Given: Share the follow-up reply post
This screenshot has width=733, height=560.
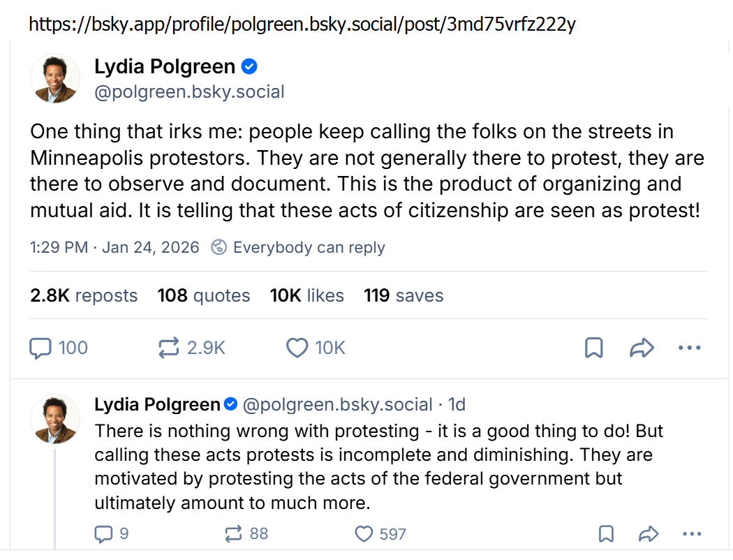Looking at the screenshot, I should coord(649,534).
